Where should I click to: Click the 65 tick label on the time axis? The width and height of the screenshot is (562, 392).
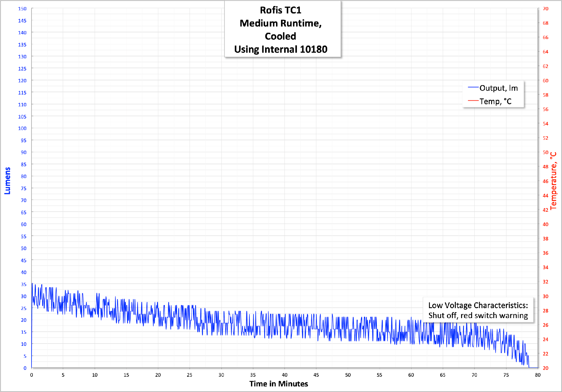pos(442,375)
